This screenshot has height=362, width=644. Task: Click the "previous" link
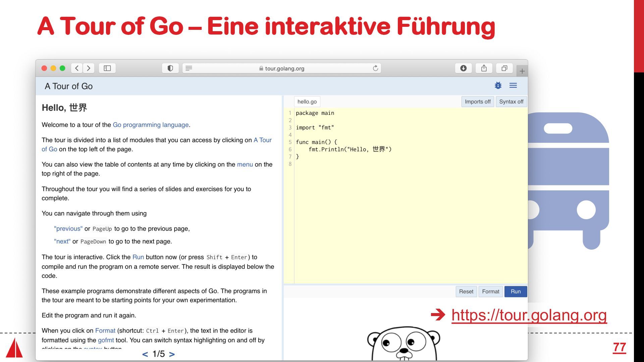point(68,229)
